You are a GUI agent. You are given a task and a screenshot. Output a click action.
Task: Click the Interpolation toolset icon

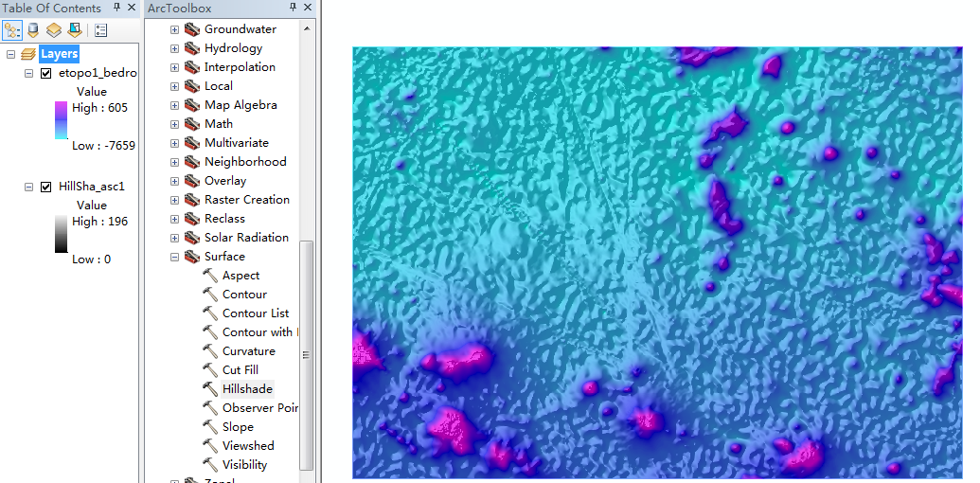(x=192, y=67)
